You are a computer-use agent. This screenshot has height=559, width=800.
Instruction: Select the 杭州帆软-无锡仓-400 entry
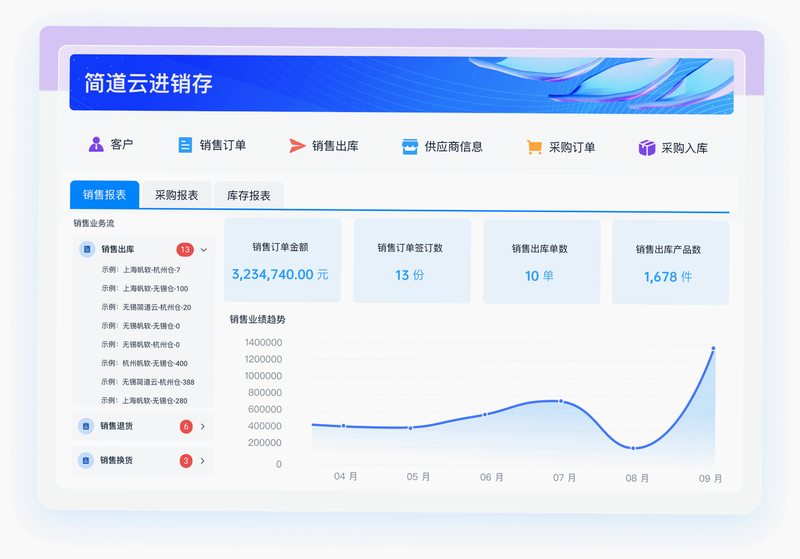coord(144,363)
